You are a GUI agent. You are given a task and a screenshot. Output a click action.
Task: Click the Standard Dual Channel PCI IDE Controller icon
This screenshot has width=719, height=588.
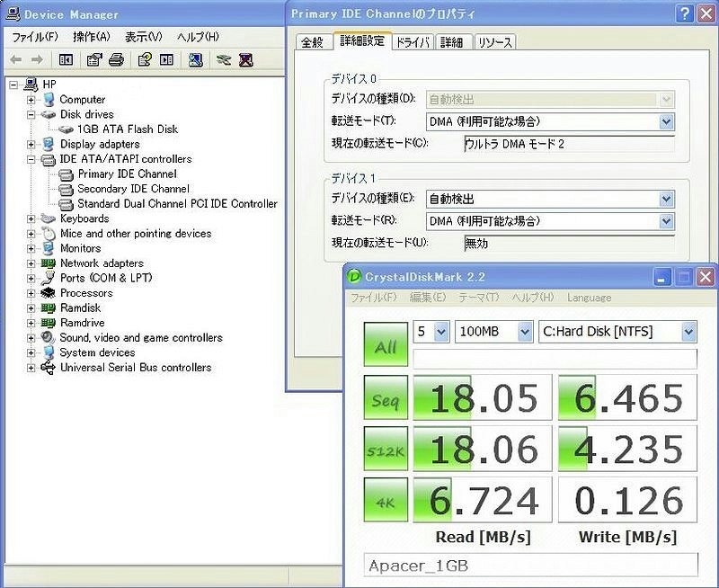66,204
